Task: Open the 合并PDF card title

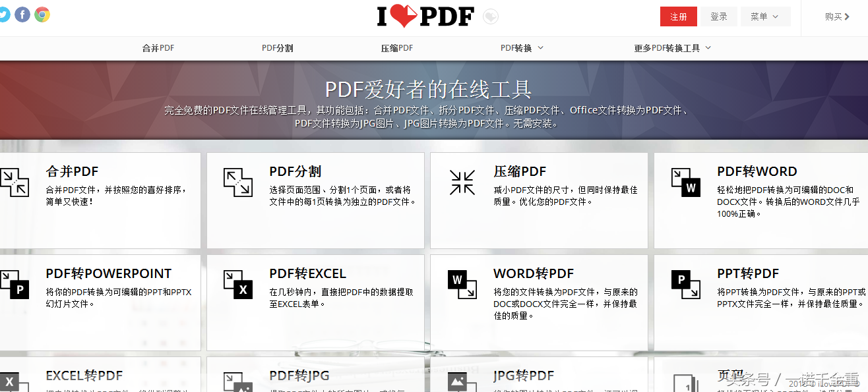Action: tap(72, 171)
